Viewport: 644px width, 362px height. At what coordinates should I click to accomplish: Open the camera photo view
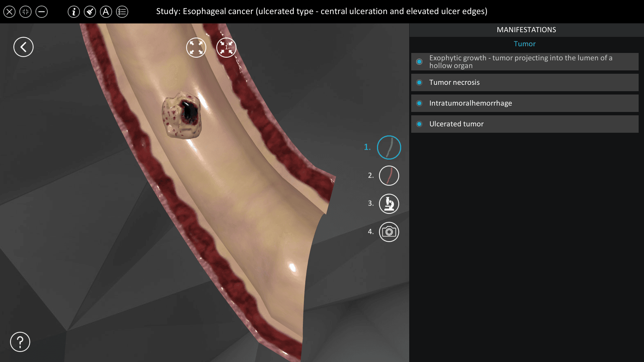[x=389, y=232]
